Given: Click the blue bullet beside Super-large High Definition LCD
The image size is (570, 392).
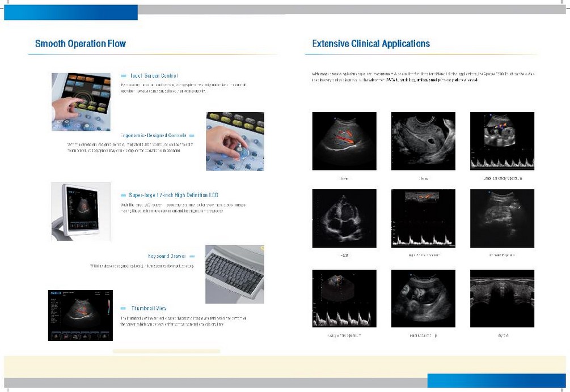Looking at the screenshot, I should 124,195.
